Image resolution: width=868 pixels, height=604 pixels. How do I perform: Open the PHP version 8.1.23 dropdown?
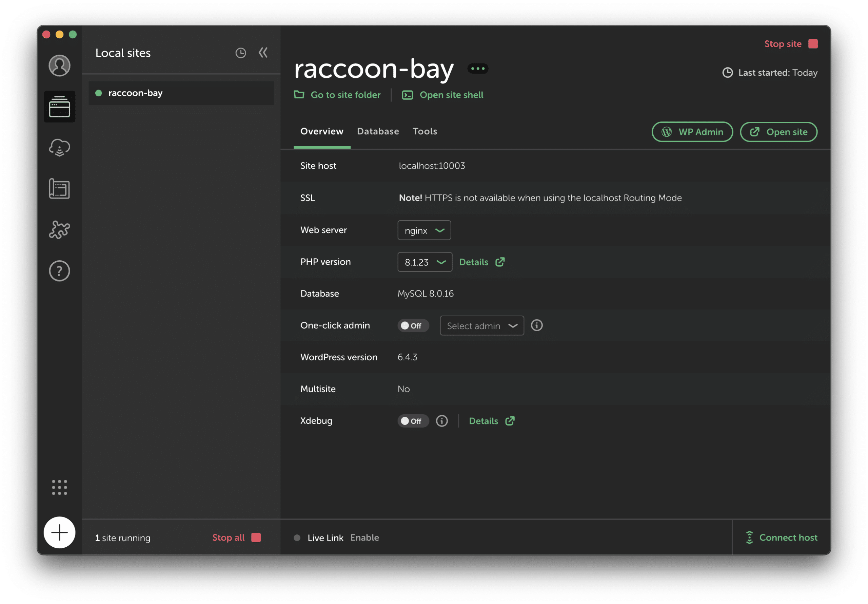[425, 262]
